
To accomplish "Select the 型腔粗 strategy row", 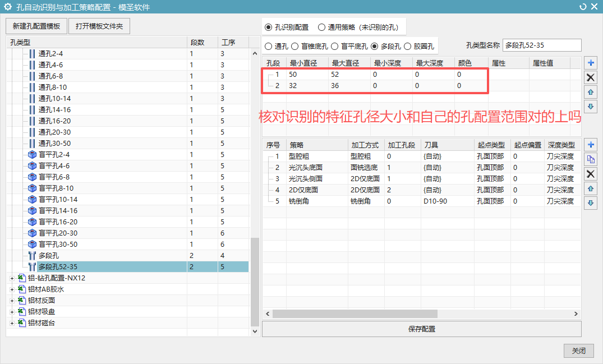I will [x=421, y=156].
